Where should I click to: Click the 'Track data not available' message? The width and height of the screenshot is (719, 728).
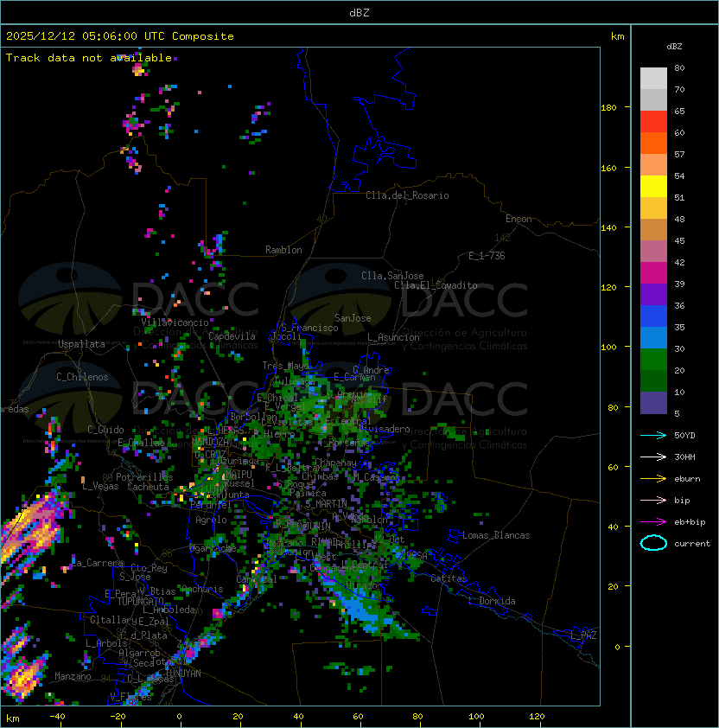click(89, 58)
